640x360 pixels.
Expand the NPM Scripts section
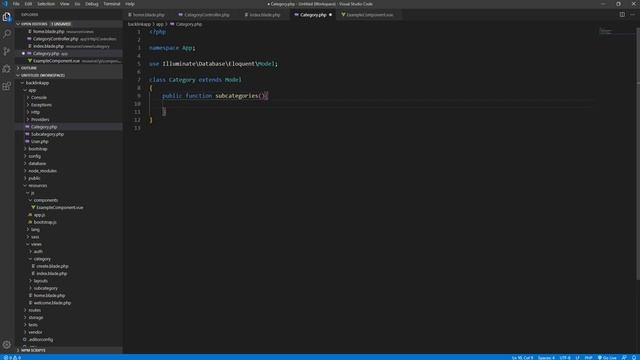click(69, 350)
